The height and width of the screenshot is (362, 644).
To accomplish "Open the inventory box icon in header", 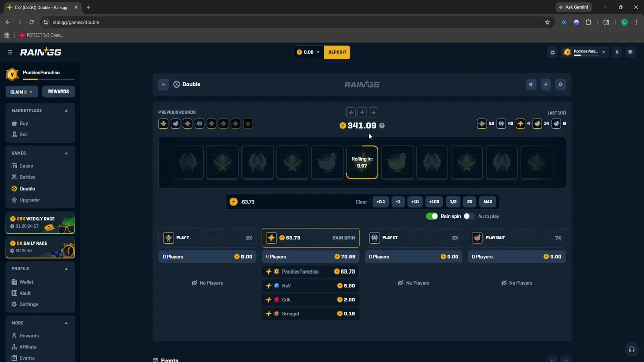I will [552, 52].
